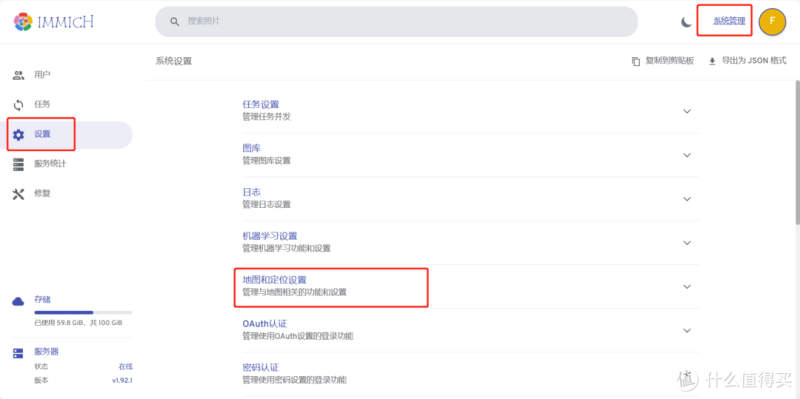Click the 服务器 label in sidebar
This screenshot has height=399, width=800.
click(x=46, y=352)
